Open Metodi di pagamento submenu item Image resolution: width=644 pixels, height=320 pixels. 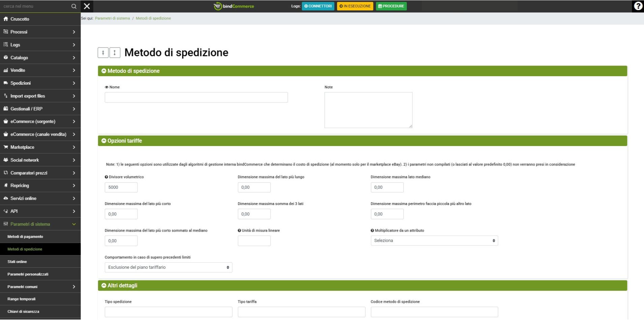[x=25, y=237]
